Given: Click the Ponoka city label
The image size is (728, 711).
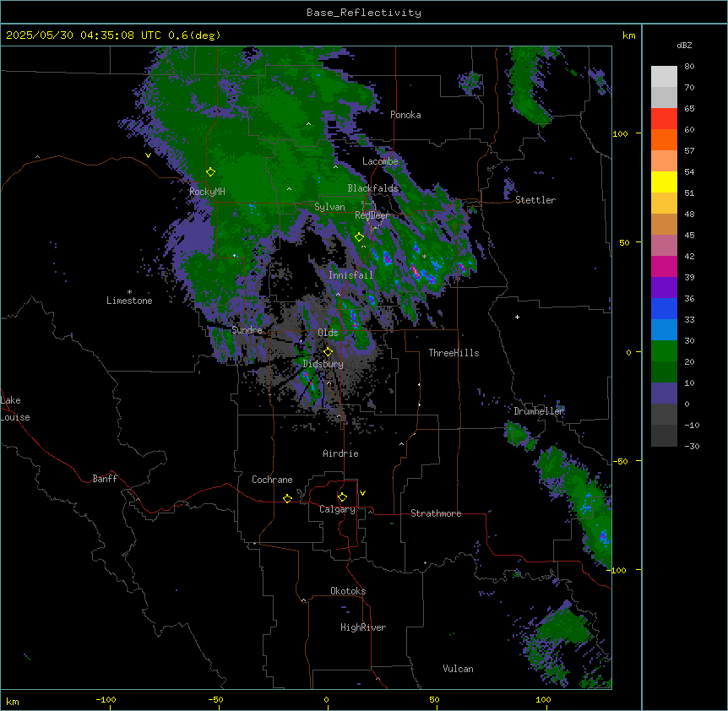Looking at the screenshot, I should (x=405, y=115).
